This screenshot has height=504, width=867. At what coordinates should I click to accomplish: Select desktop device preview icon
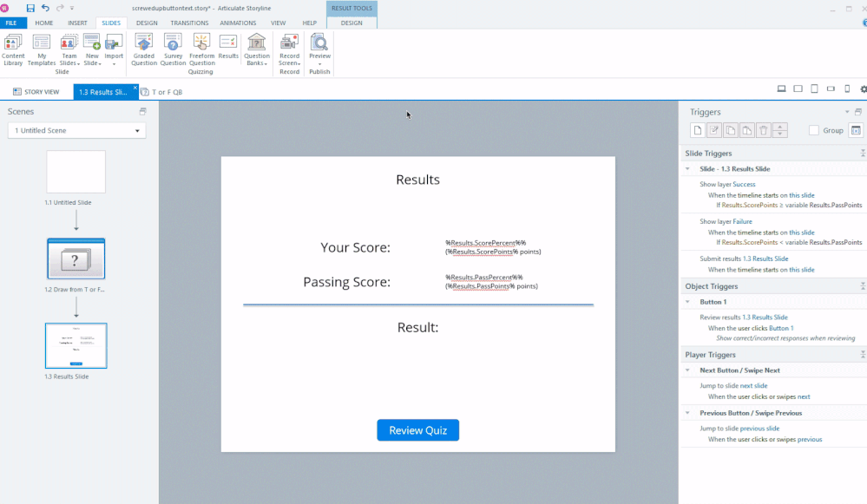pos(781,88)
